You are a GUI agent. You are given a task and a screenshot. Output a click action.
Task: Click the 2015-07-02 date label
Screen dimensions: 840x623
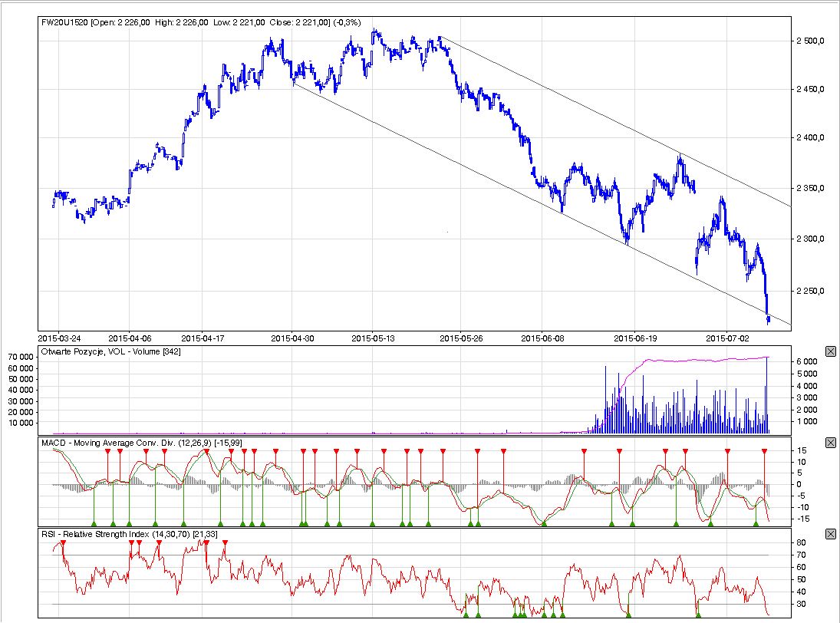(x=727, y=338)
